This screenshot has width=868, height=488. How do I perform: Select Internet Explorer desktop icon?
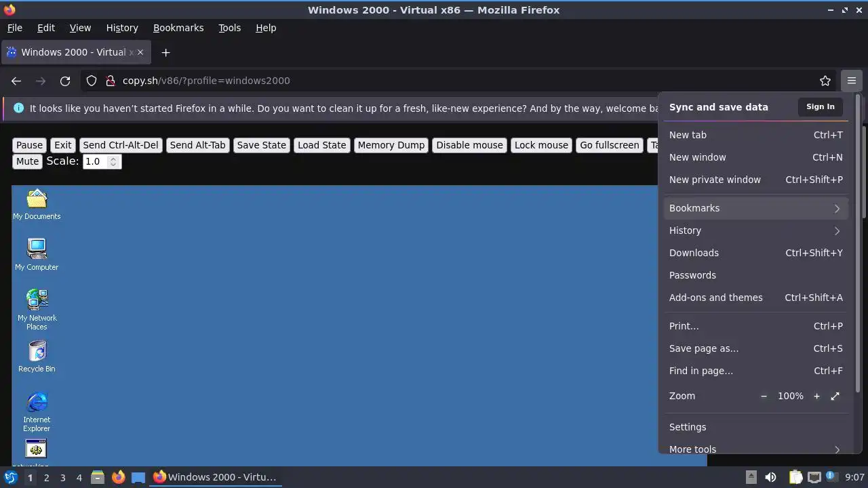[x=37, y=411]
